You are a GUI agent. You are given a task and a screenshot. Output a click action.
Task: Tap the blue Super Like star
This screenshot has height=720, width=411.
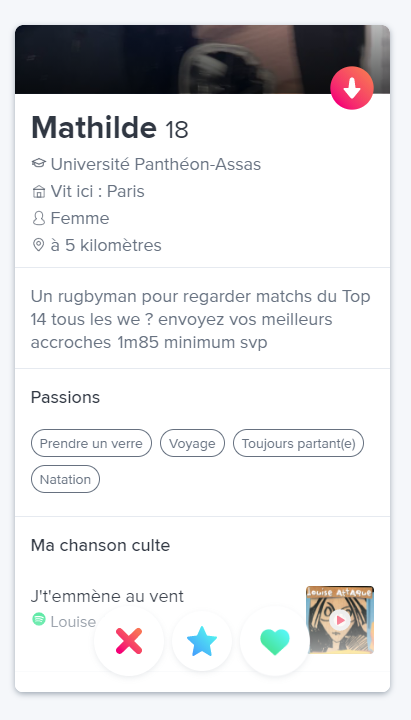coord(202,641)
